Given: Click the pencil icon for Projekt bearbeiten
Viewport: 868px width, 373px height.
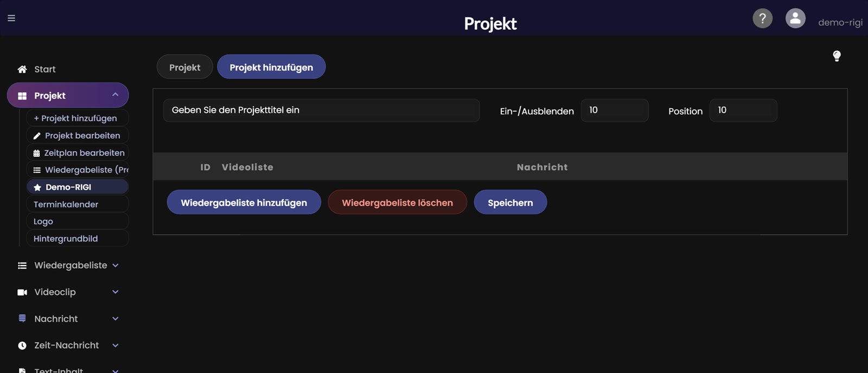Looking at the screenshot, I should pyautogui.click(x=37, y=136).
